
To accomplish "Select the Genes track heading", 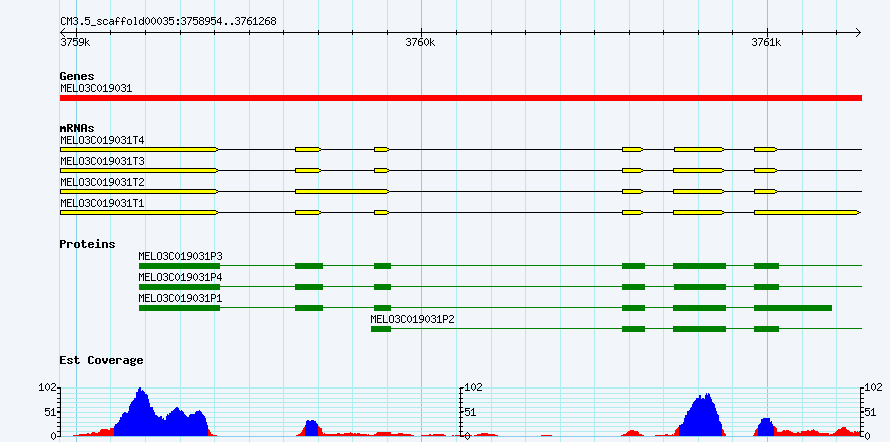I will click(x=77, y=76).
